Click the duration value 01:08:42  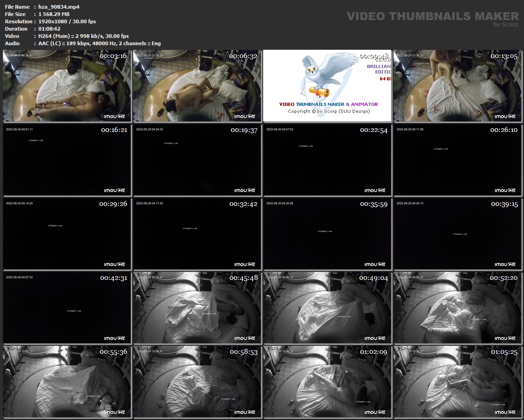point(49,29)
